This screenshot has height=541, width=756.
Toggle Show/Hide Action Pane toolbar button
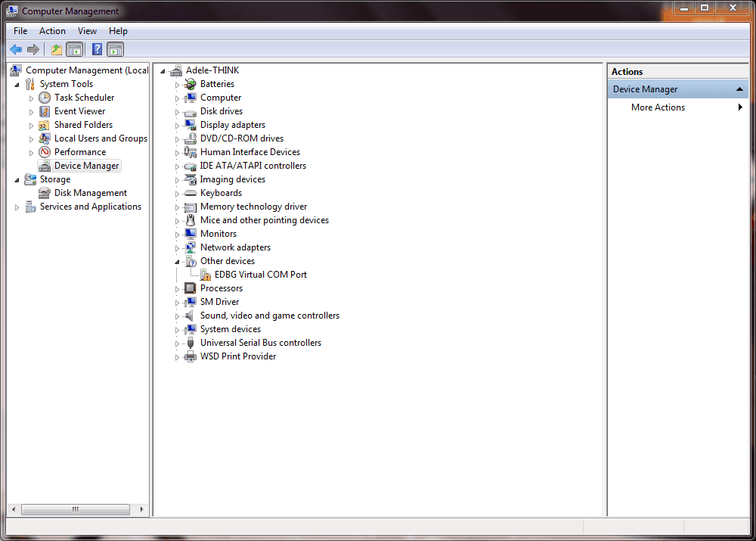coord(115,50)
